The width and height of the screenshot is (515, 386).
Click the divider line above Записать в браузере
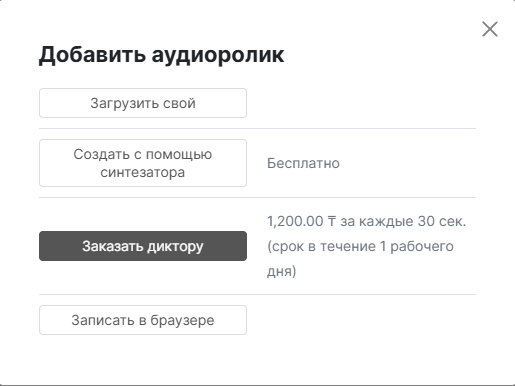click(257, 294)
